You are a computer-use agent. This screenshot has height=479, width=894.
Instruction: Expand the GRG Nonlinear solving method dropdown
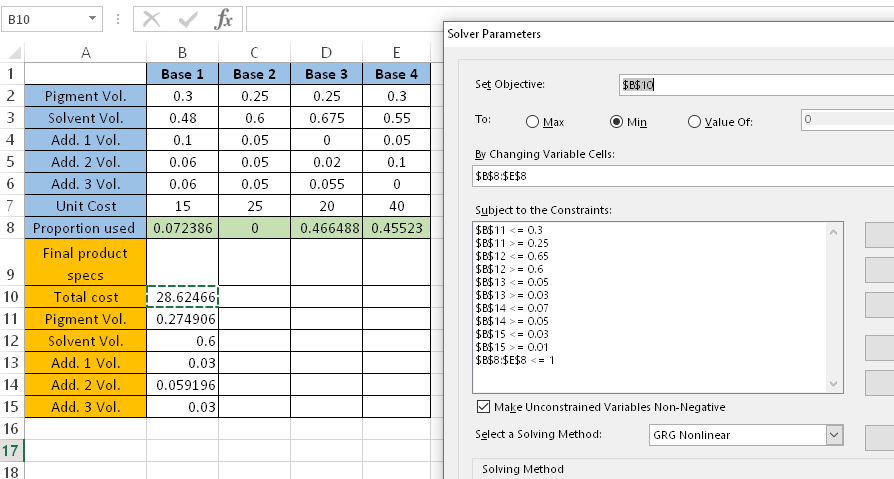834,435
